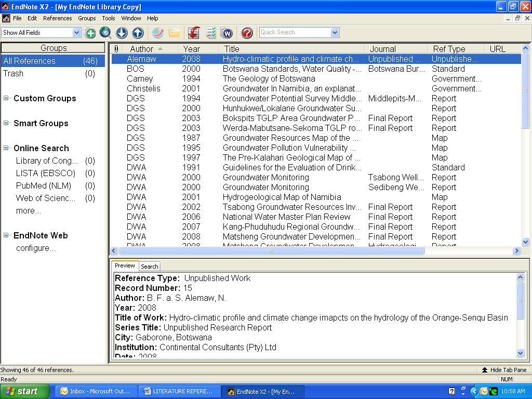Open the EndNote Help question mark icon

tap(247, 33)
